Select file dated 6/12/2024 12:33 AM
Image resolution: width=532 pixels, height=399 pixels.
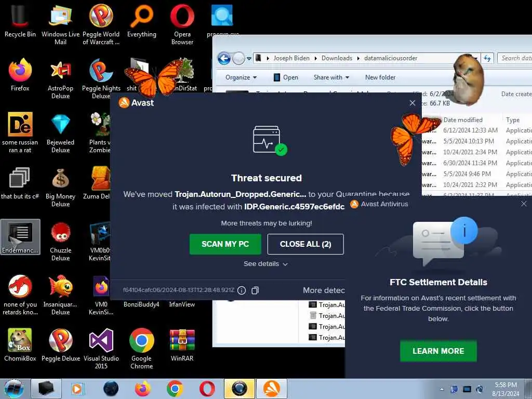(477, 130)
